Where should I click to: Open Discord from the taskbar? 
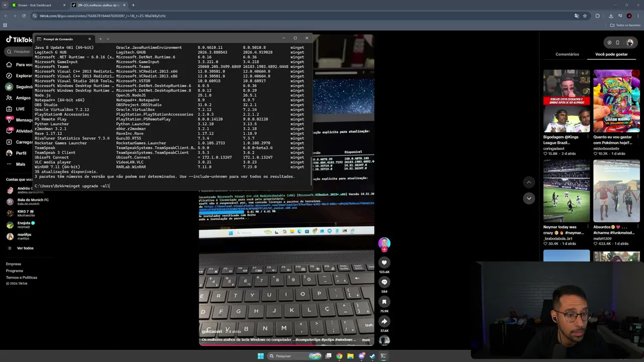tap(361, 356)
